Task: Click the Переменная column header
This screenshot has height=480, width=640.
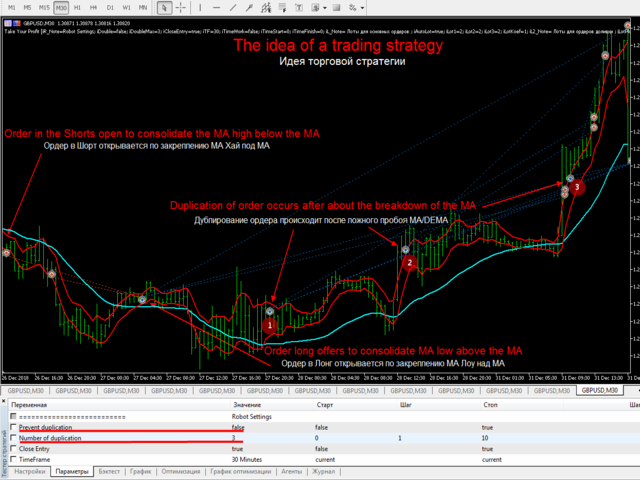Action: tap(29, 405)
